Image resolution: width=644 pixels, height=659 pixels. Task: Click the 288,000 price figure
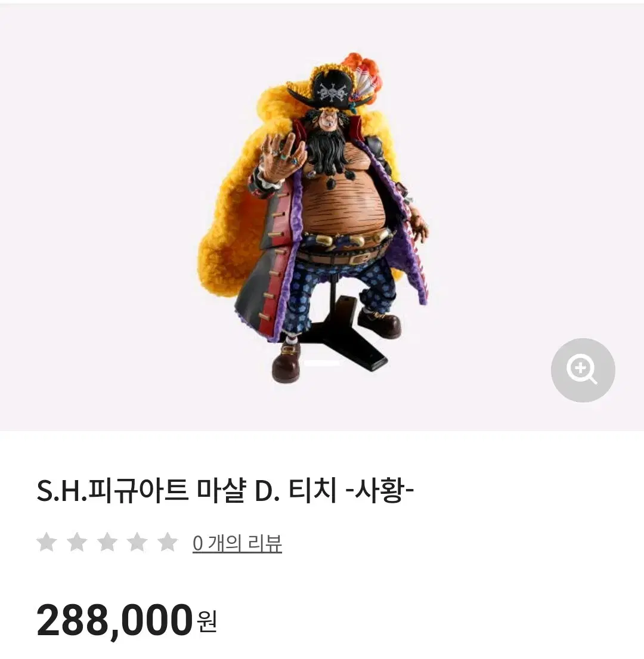pyautogui.click(x=114, y=620)
